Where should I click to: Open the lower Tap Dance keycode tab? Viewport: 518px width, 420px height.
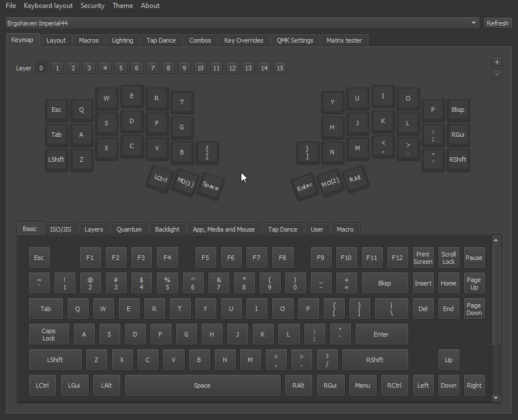(282, 229)
